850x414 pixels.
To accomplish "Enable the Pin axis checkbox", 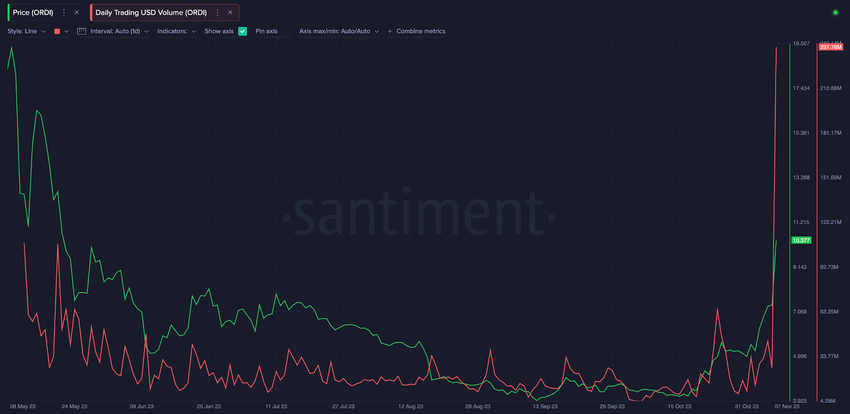I will coord(286,31).
